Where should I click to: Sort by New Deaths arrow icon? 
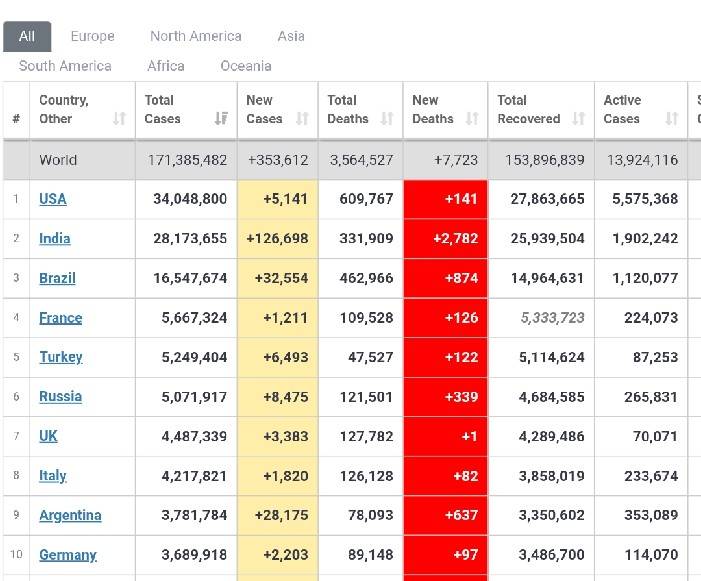473,119
